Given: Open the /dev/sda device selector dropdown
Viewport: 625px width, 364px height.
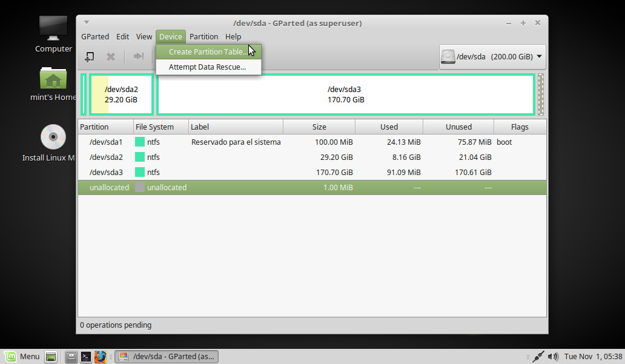Looking at the screenshot, I should (492, 57).
